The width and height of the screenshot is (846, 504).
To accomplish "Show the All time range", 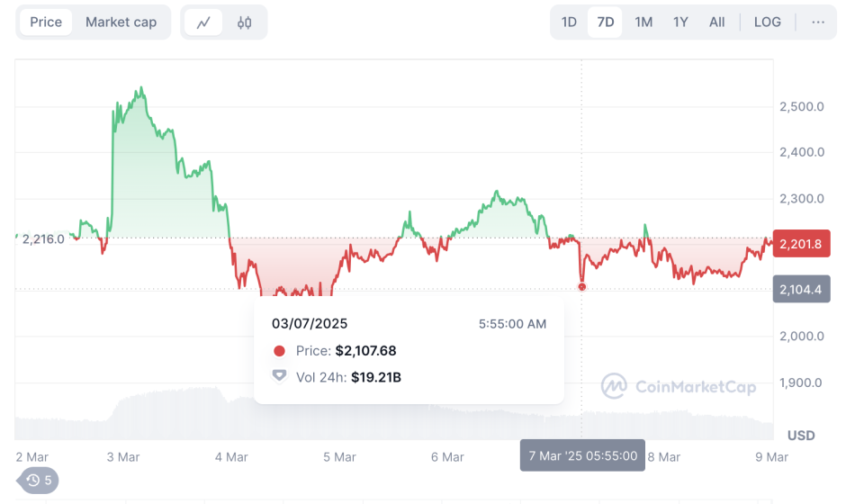I will (x=716, y=22).
